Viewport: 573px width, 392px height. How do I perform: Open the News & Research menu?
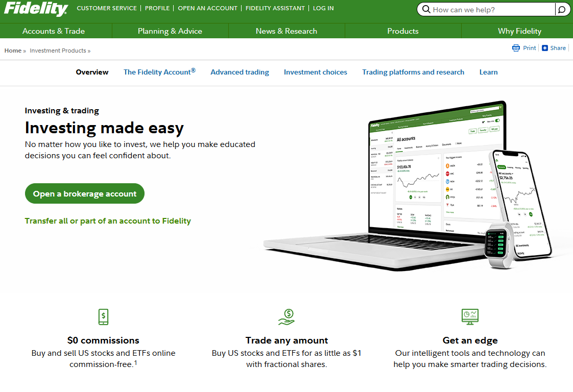(x=286, y=31)
